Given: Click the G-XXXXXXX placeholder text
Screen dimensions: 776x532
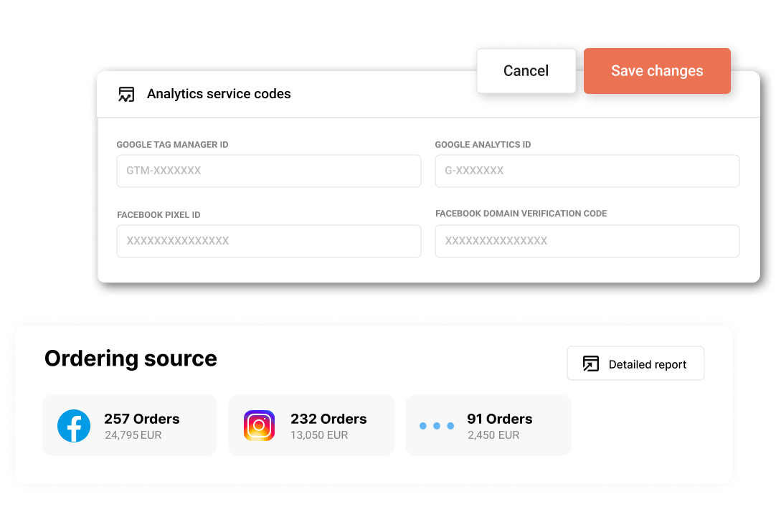Looking at the screenshot, I should [x=473, y=171].
